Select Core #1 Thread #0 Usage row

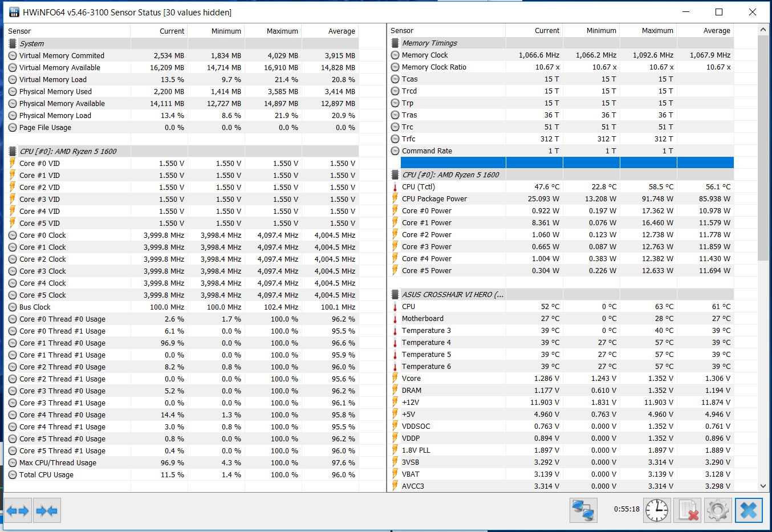182,343
